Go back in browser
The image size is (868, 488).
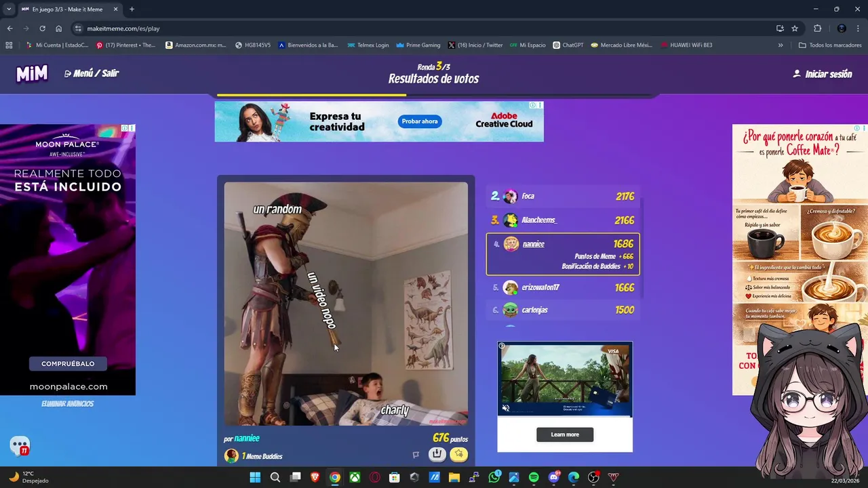point(9,28)
